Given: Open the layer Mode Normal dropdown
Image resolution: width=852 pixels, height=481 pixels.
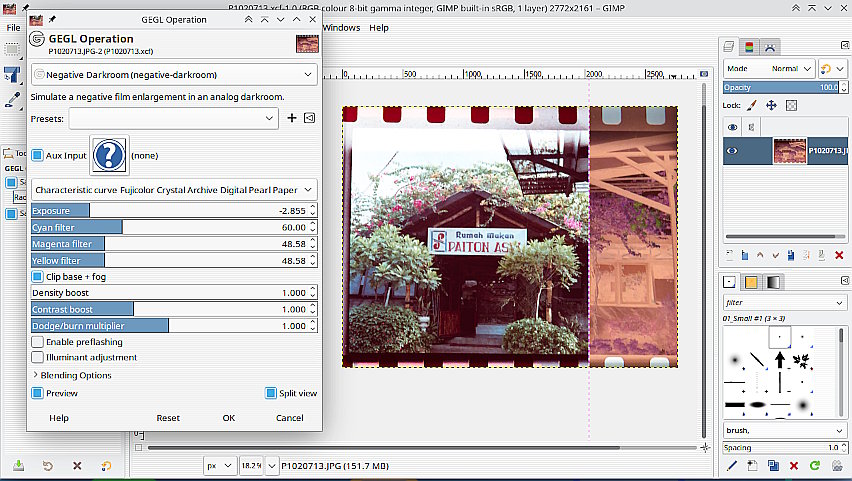Looking at the screenshot, I should coord(769,68).
